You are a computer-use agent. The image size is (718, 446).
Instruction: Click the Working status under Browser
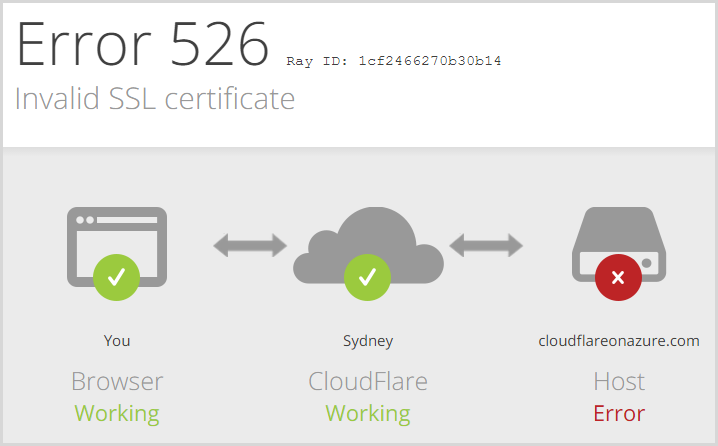pos(117,414)
